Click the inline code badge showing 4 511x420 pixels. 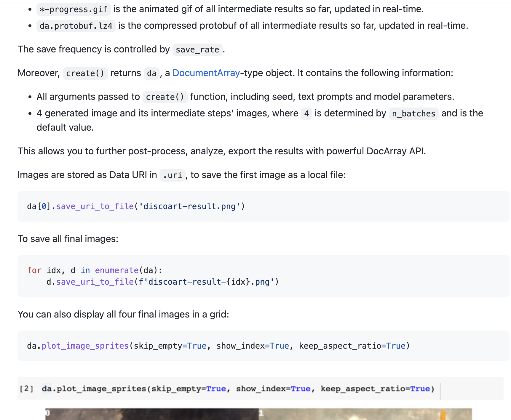306,113
